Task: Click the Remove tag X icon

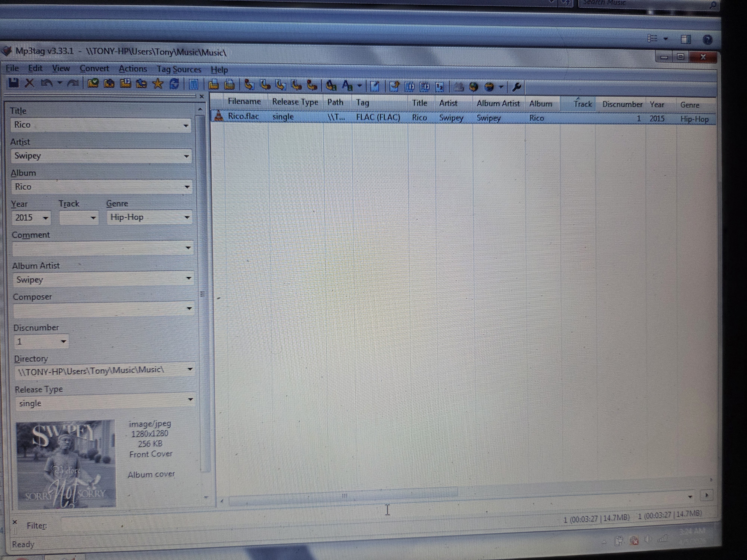Action: pyautogui.click(x=30, y=83)
